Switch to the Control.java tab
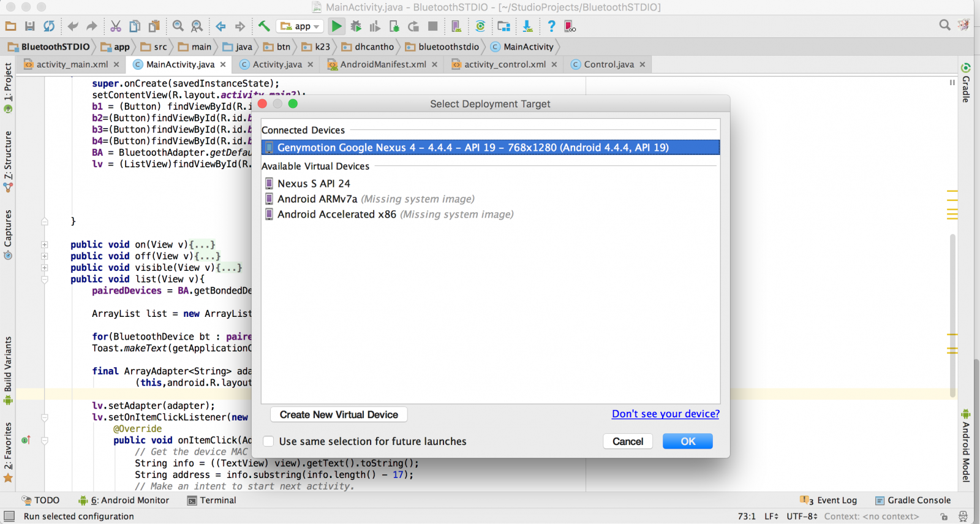This screenshot has height=524, width=980. point(608,64)
